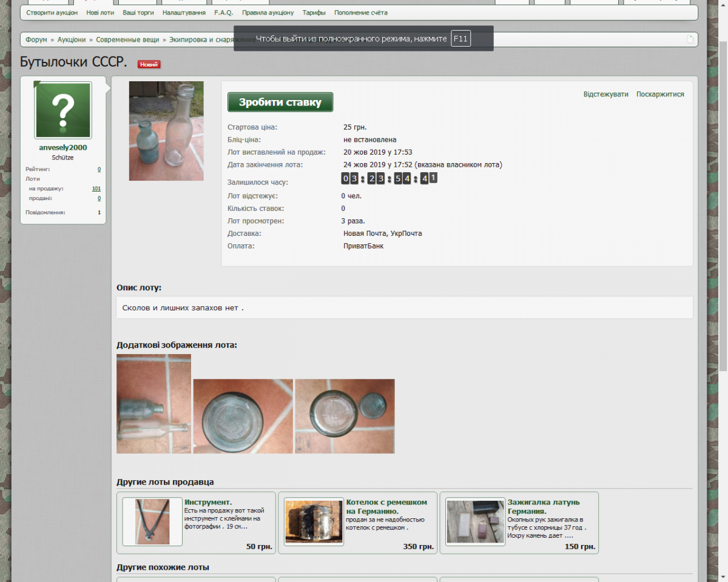This screenshot has width=728, height=582.
Task: Open second additional image showing bottle bottom
Action: coord(243,416)
